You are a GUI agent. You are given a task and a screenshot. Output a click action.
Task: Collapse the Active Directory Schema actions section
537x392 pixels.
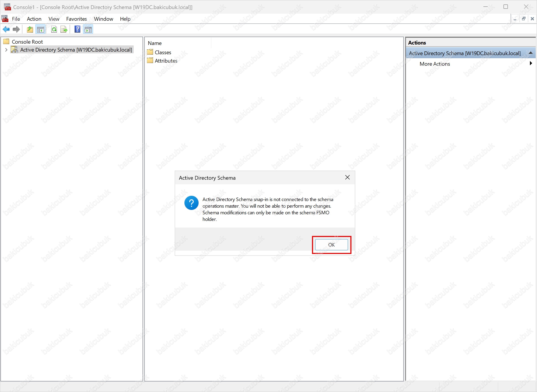(531, 53)
